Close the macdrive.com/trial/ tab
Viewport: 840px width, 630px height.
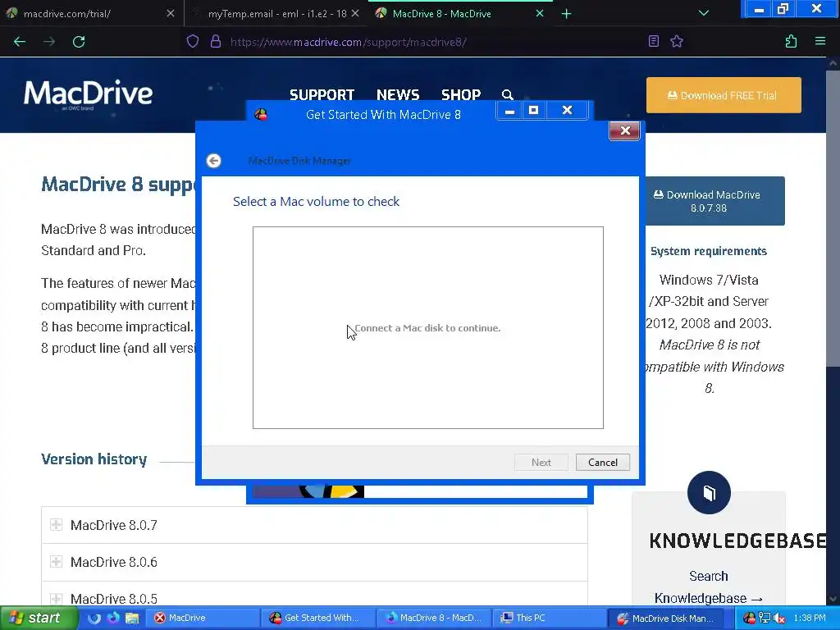[171, 13]
